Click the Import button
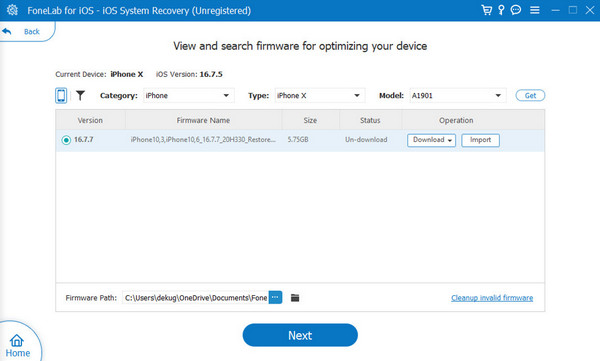 (480, 140)
